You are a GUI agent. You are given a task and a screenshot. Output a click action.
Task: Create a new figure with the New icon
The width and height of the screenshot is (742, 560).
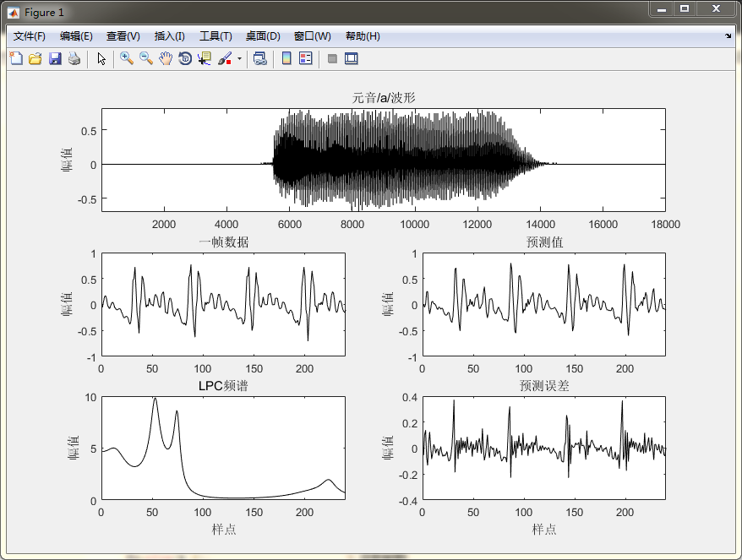coord(16,58)
